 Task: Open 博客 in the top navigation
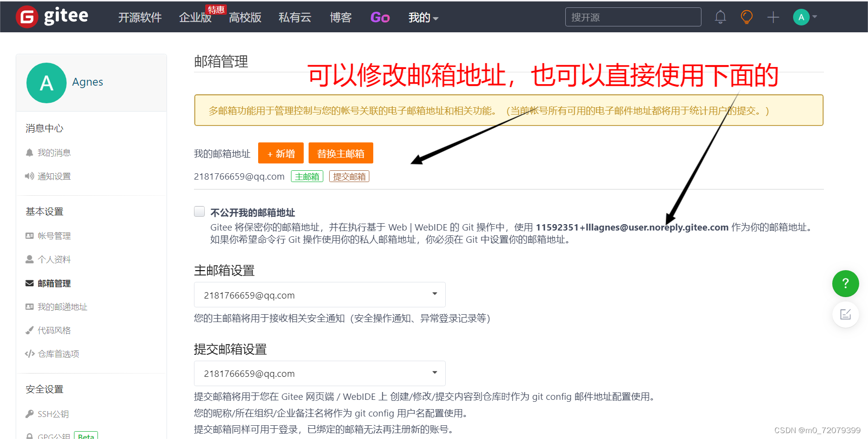point(340,18)
